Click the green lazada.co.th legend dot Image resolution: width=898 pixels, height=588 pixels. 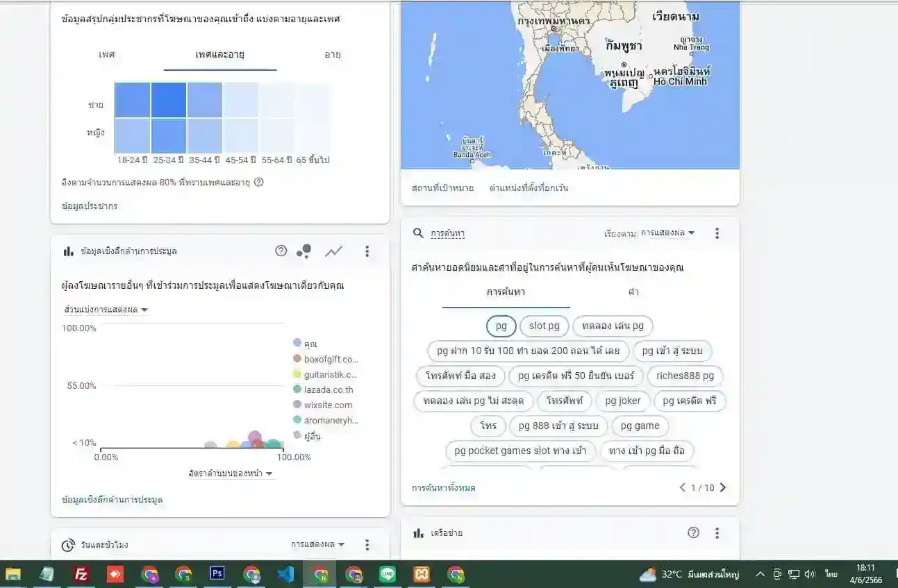click(x=297, y=389)
